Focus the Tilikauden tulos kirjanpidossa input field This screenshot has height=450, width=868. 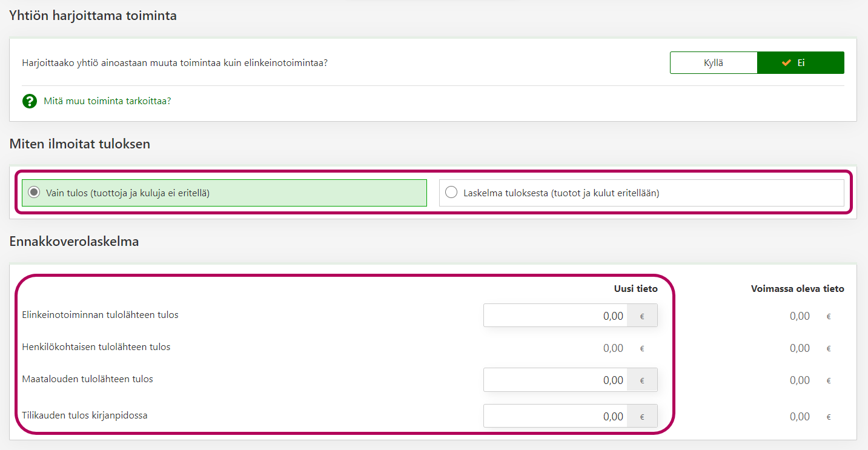pyautogui.click(x=555, y=416)
